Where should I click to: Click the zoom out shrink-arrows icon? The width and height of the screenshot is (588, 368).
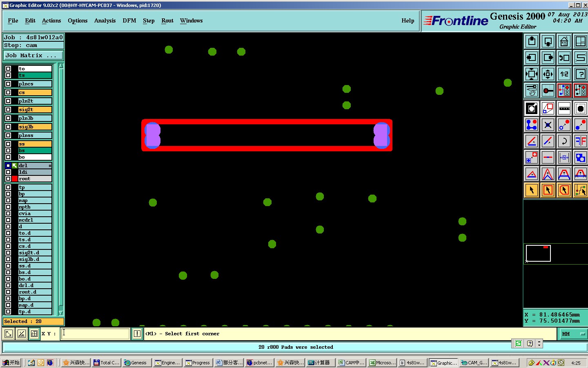point(548,74)
